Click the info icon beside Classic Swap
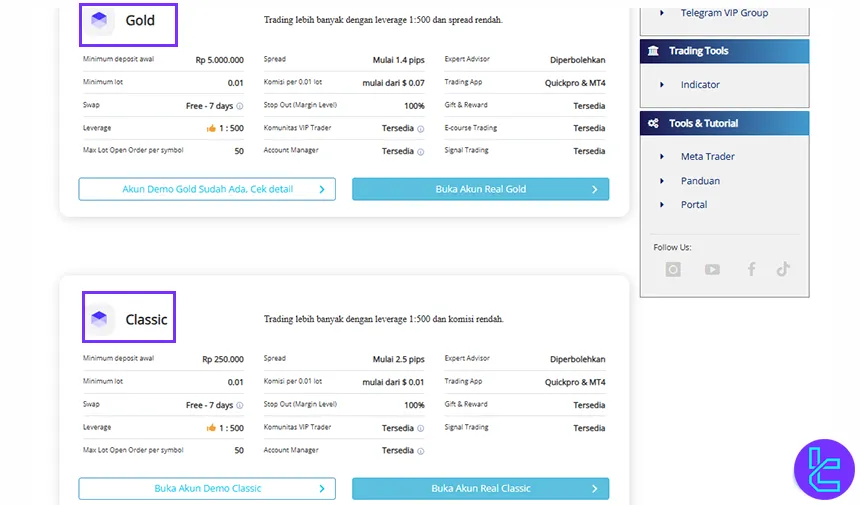Screen dimensions: 860x505 240,405
